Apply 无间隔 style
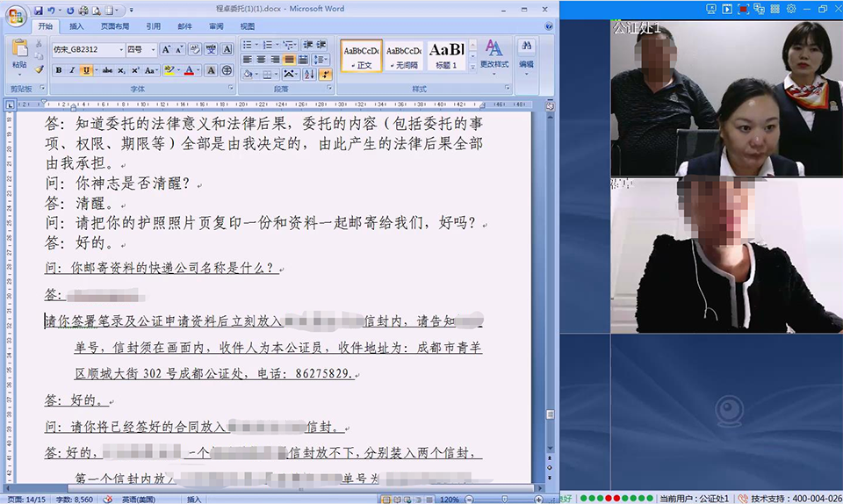The image size is (843, 504). coord(404,55)
